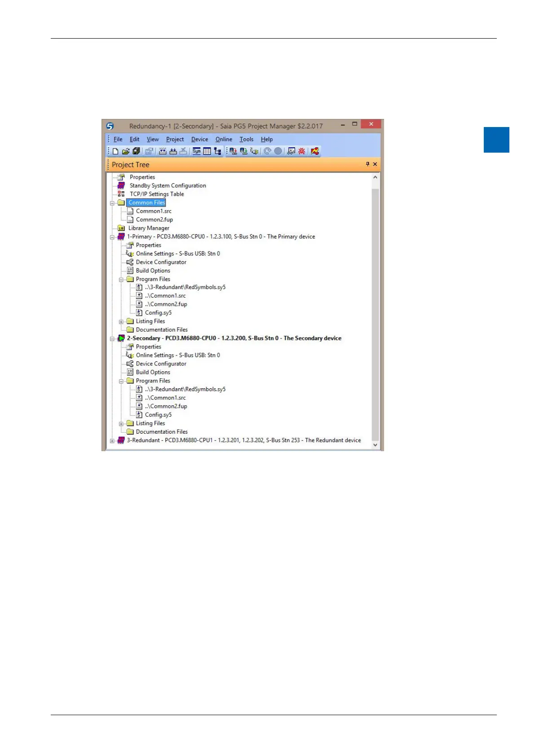Click the Run CPU toolbar icon
Screen dimensions: 535x756
point(267,151)
